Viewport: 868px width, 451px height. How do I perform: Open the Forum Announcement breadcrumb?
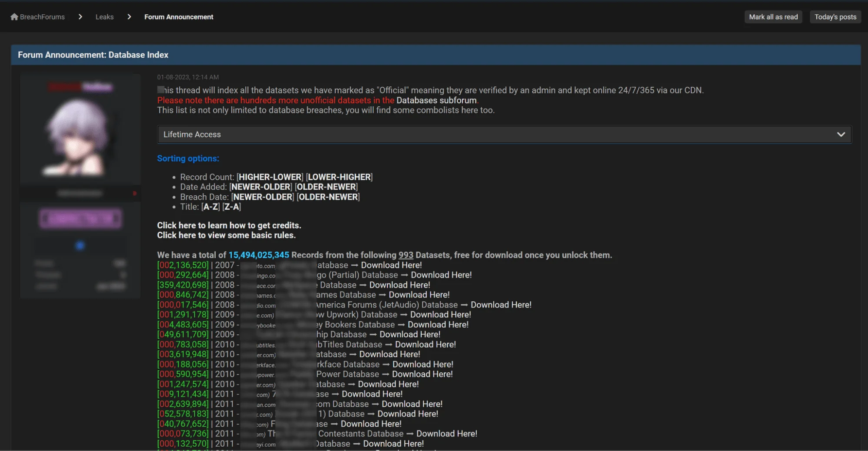coord(179,17)
